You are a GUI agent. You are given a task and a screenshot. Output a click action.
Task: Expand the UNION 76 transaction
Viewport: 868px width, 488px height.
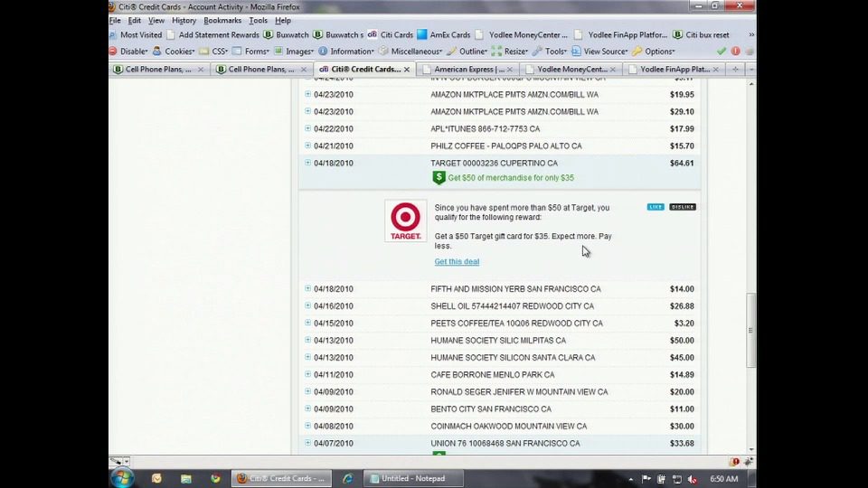point(307,443)
